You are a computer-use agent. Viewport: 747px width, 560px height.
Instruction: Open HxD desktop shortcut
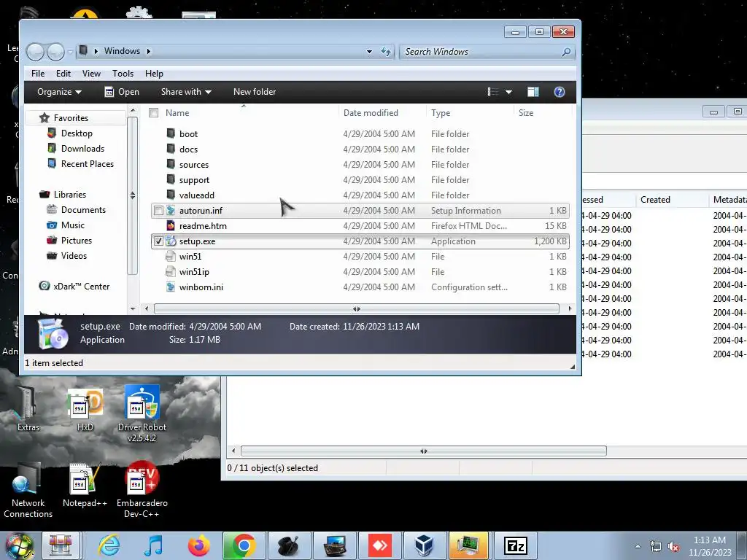click(85, 408)
